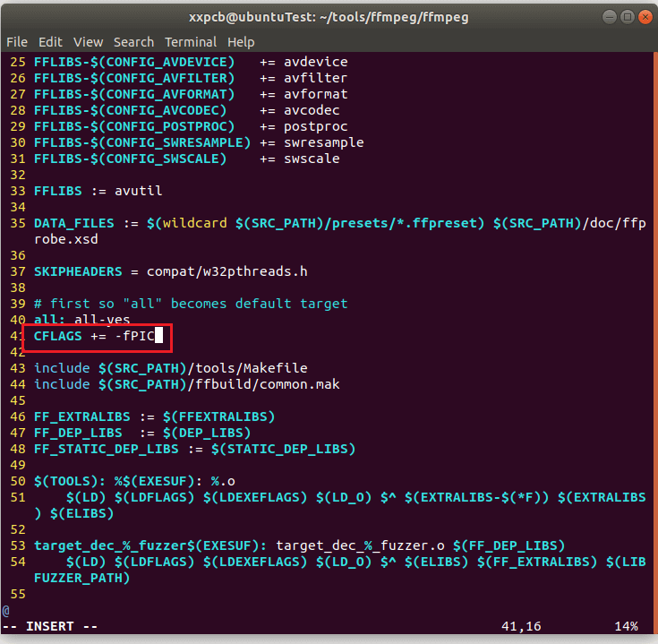Click '$(STATIC_DEP_LIBS)' on line 48
Screen dimensions: 658x644
[x=283, y=450]
